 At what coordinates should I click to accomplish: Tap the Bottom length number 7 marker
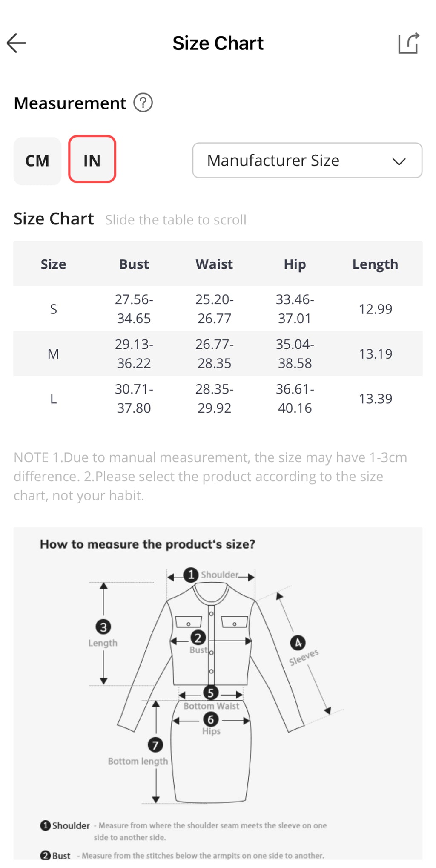click(155, 745)
